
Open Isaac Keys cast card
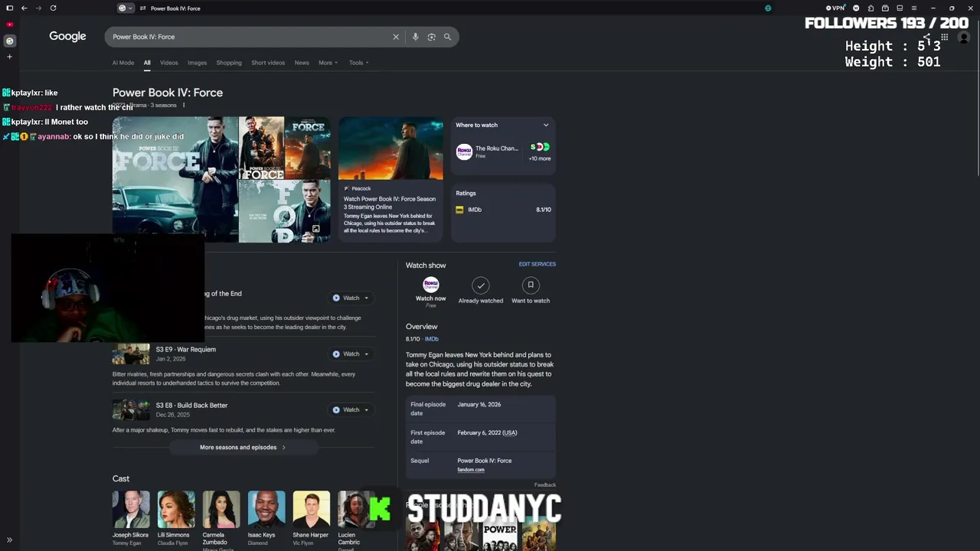266,519
